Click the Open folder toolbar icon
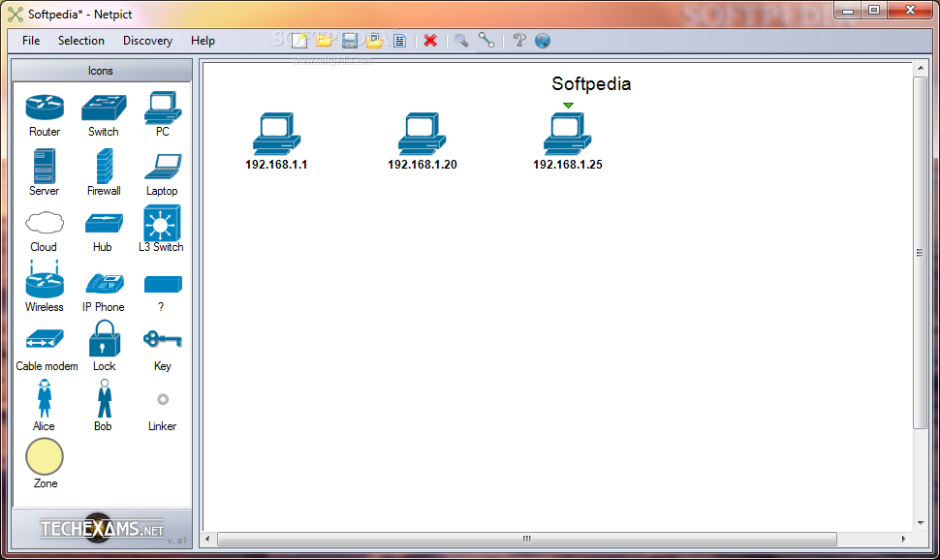Image resolution: width=940 pixels, height=560 pixels. (x=325, y=40)
